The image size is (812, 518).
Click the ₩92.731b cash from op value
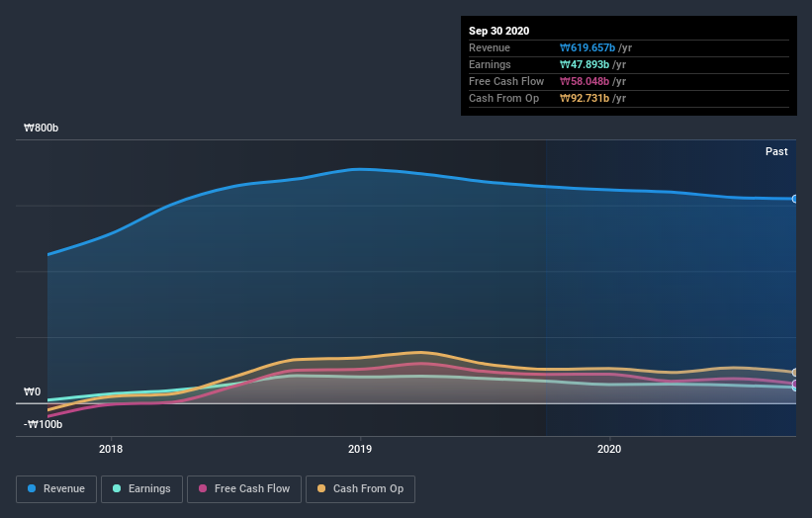585,98
